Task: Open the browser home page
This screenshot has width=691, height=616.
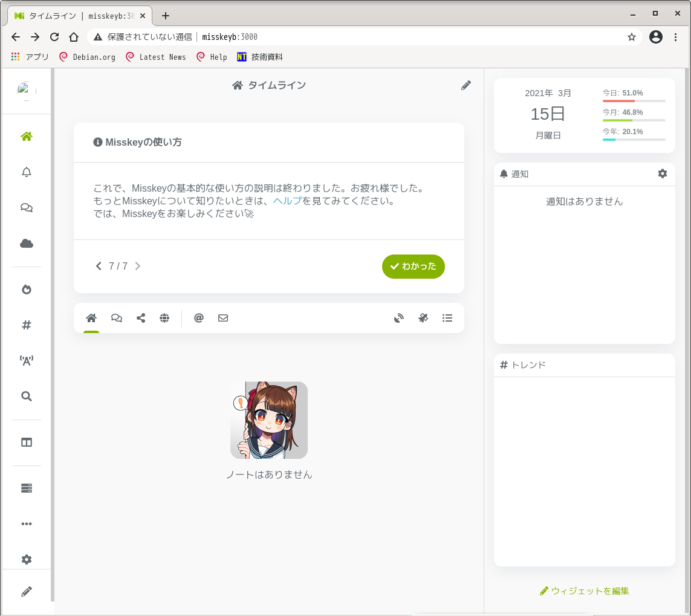Action: [x=74, y=37]
